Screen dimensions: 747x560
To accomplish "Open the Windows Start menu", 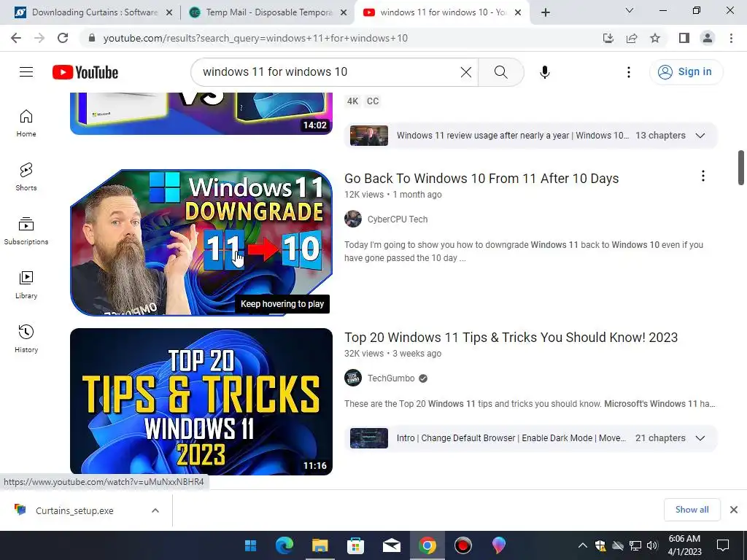I will click(251, 545).
